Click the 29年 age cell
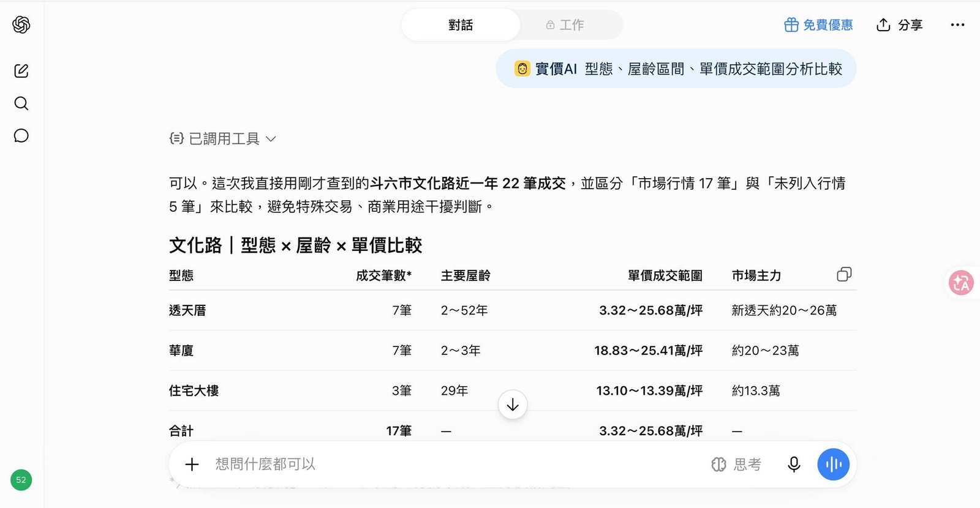The width and height of the screenshot is (980, 508). 454,390
